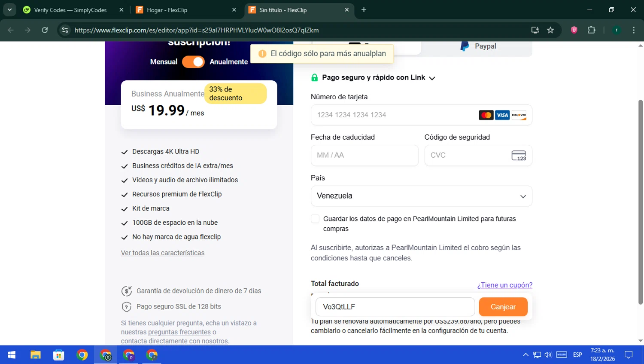Click the green padlock secure icon
The width and height of the screenshot is (644, 364).
pos(314,78)
